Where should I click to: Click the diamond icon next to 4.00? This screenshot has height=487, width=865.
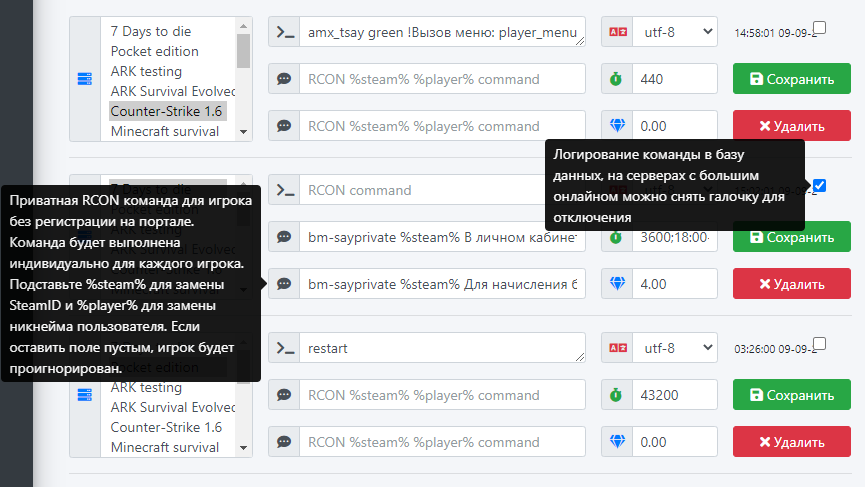[617, 284]
